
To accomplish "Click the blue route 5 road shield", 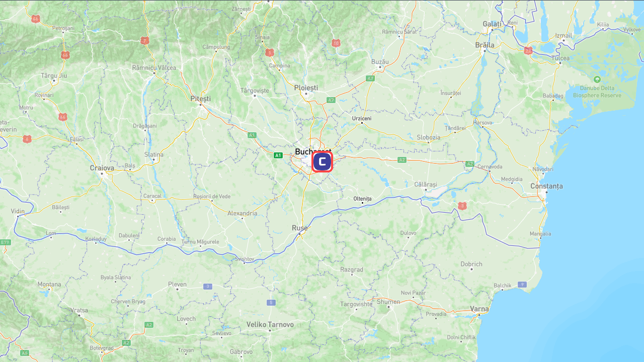I will (271, 302).
